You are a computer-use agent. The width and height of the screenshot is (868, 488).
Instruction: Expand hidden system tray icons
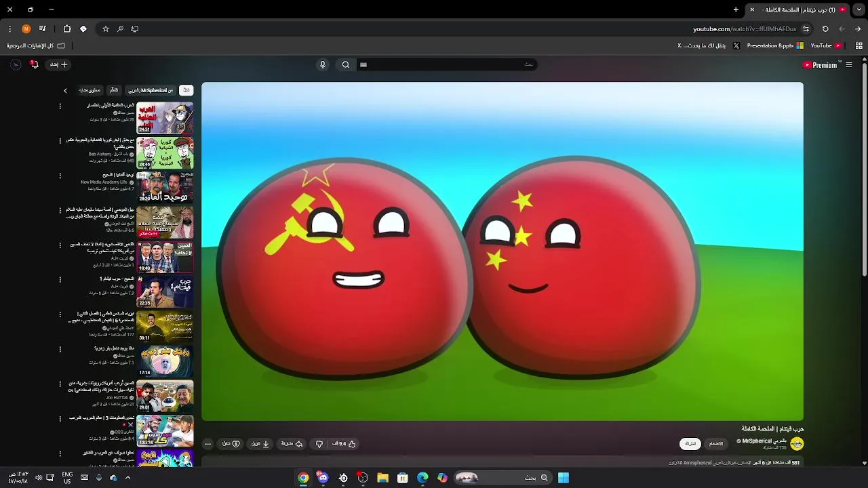pos(127,478)
